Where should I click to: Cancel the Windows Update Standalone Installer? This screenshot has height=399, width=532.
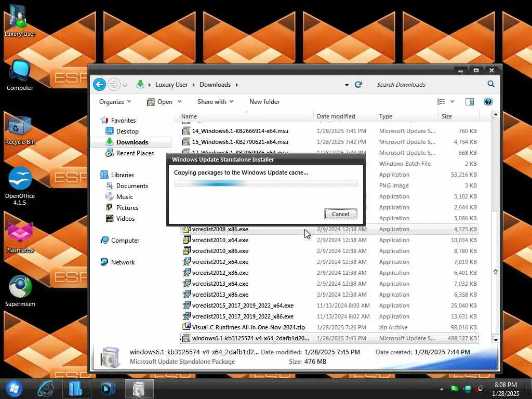pos(340,214)
